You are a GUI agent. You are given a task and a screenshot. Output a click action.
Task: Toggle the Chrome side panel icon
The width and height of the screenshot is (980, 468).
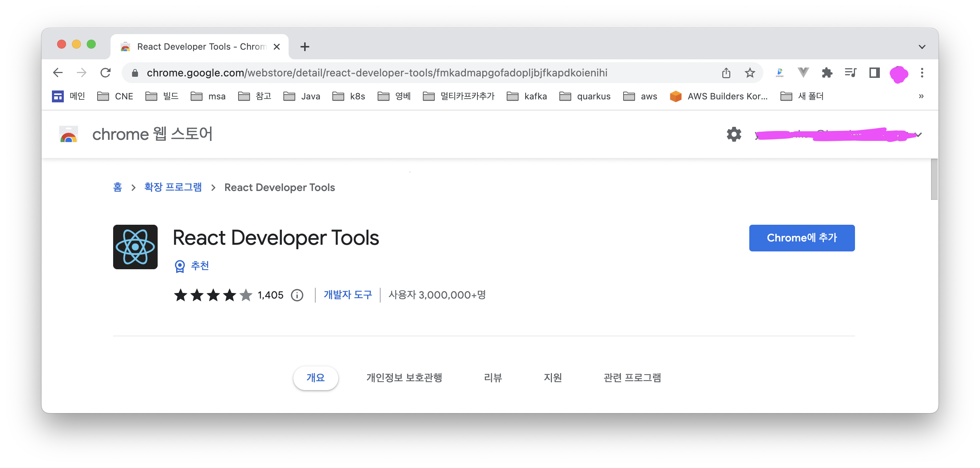click(874, 73)
